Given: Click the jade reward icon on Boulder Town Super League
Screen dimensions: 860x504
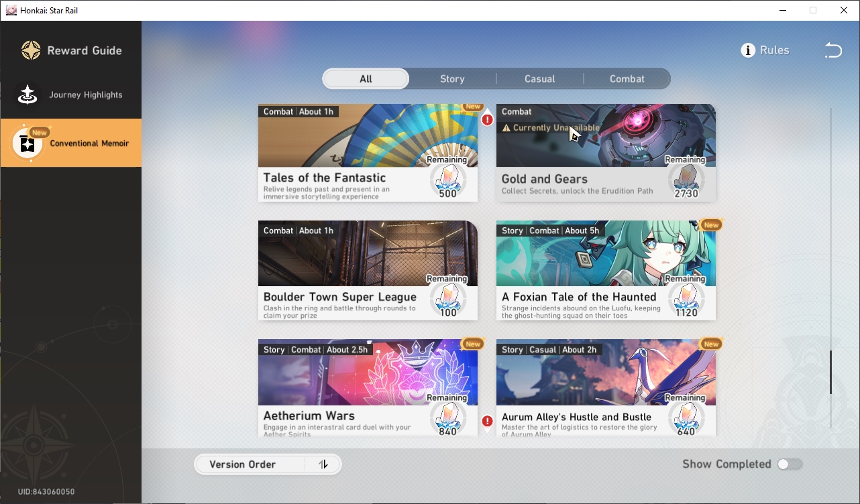Looking at the screenshot, I should [x=447, y=296].
